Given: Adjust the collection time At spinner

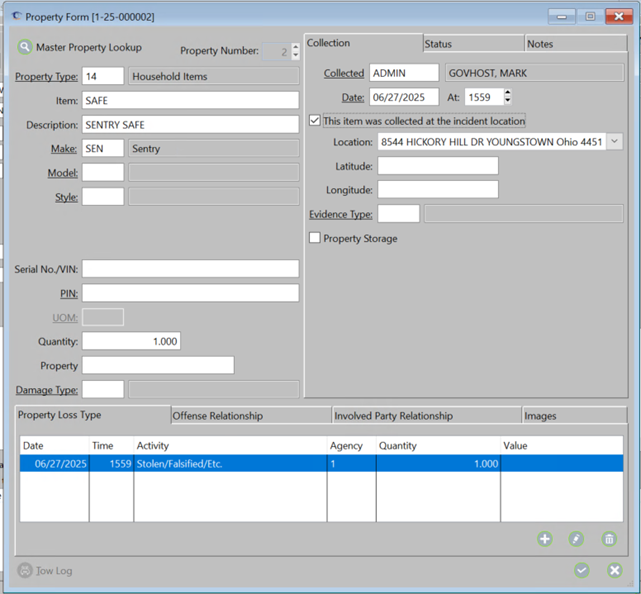Looking at the screenshot, I should coord(507,97).
